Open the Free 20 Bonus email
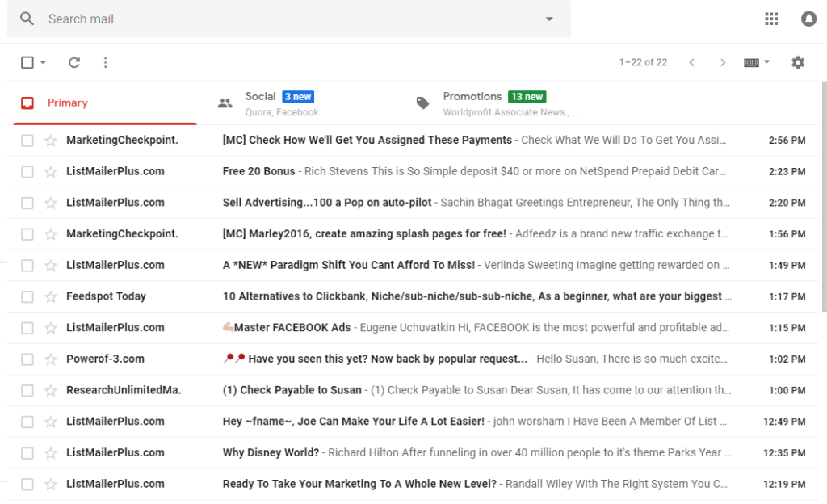The image size is (827, 504). click(413, 171)
